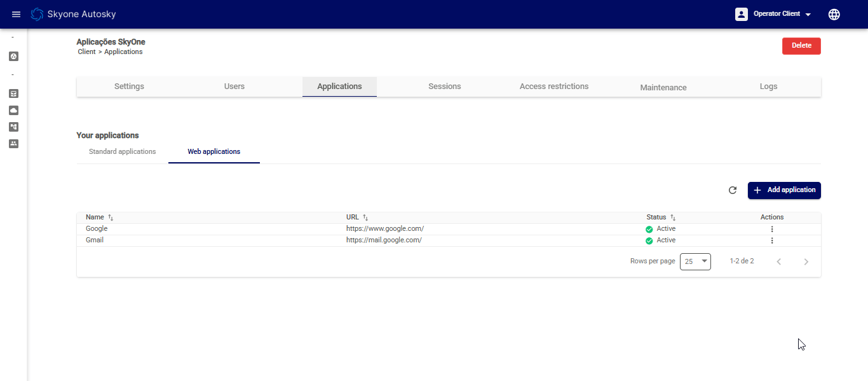Screen dimensions: 868x381
Task: Click the red Delete button
Action: click(801, 46)
